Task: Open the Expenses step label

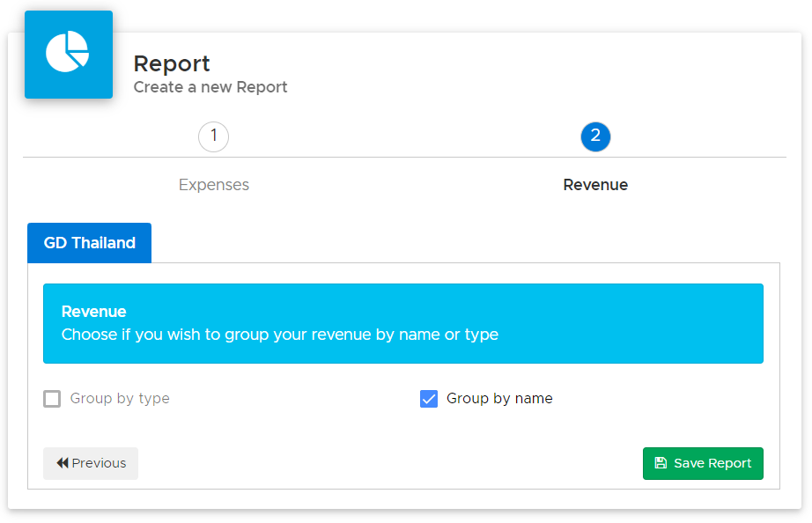Action: (x=214, y=185)
